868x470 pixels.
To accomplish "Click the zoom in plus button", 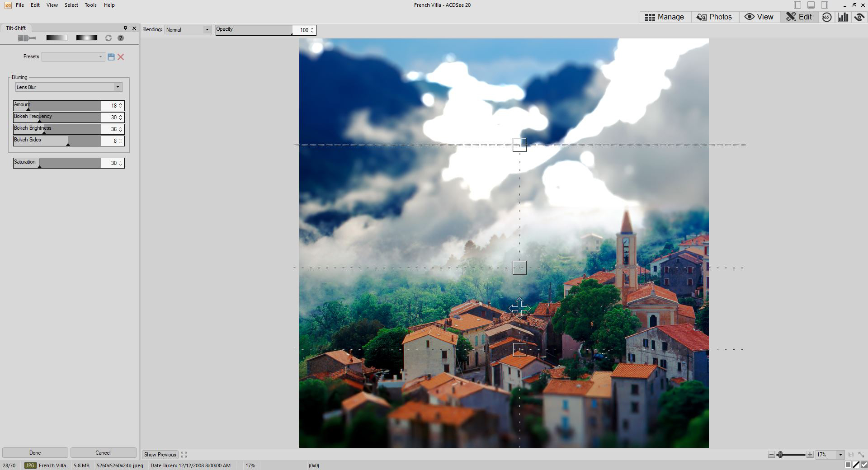I will point(810,455).
